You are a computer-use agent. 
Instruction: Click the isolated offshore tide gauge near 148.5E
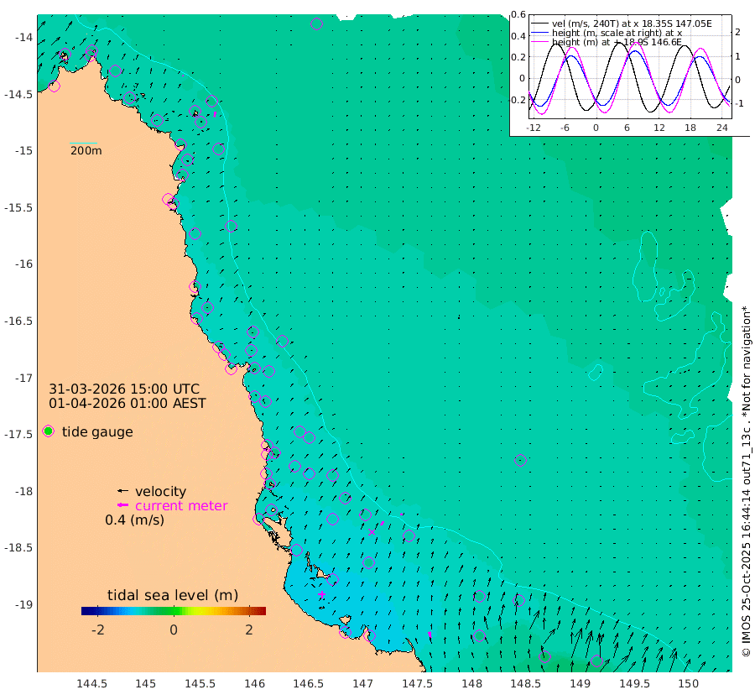(x=520, y=460)
